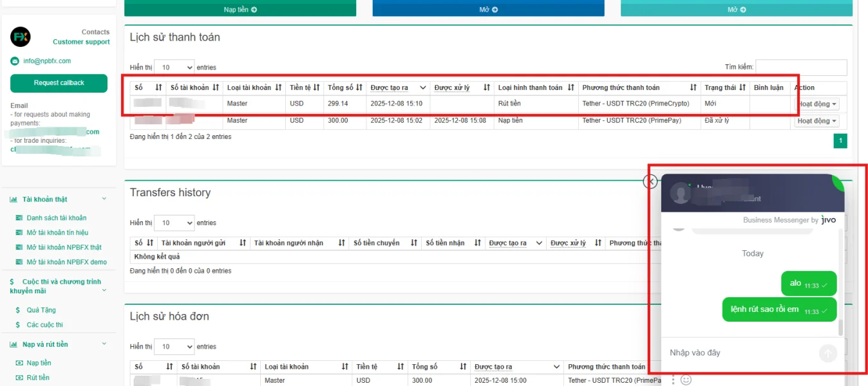Open Mở tài khoản NPBFX thật menu item
This screenshot has height=386, width=868.
pos(64,247)
